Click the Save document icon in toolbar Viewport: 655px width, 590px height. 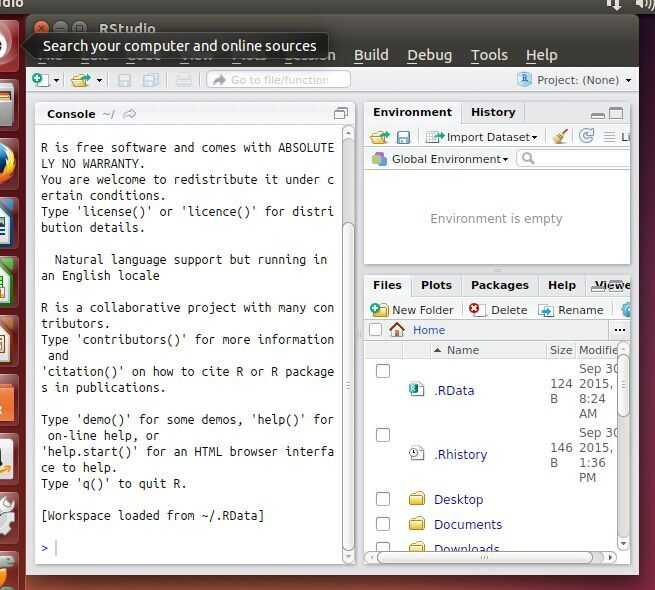point(124,80)
